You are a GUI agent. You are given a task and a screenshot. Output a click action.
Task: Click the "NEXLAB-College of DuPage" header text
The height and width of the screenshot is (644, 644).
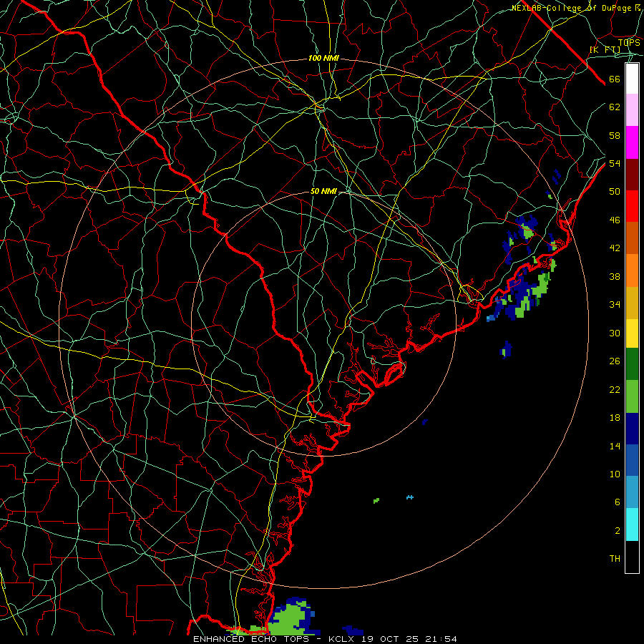[571, 8]
